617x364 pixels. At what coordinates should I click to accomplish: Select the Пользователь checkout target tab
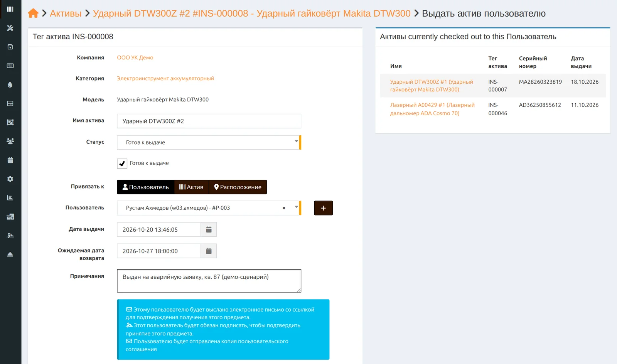point(146,187)
